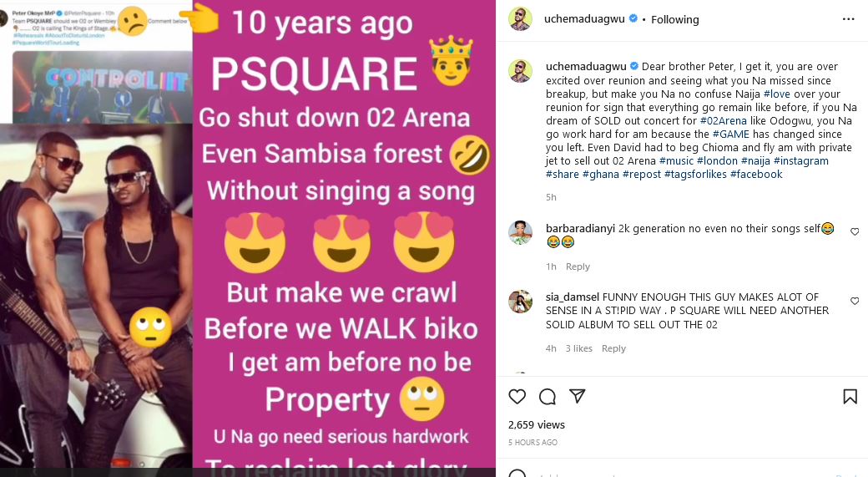Share post via the paper plane icon
The width and height of the screenshot is (868, 477).
pyautogui.click(x=577, y=396)
